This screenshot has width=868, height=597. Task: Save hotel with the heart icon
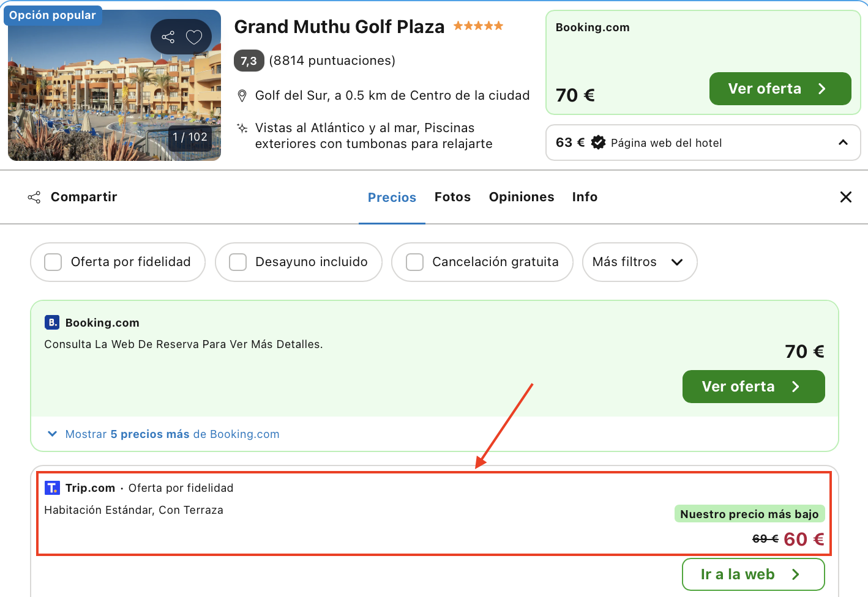click(x=194, y=37)
